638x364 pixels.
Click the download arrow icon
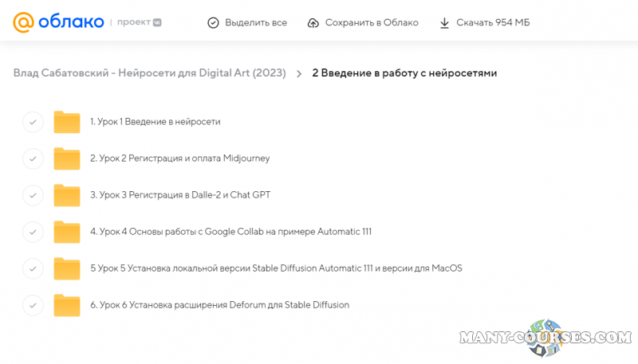444,23
